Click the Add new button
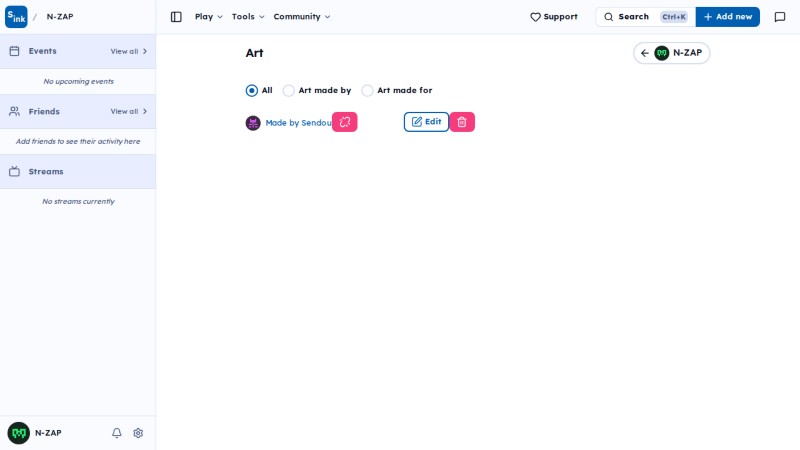Viewport: 800px width, 450px height. 728,17
